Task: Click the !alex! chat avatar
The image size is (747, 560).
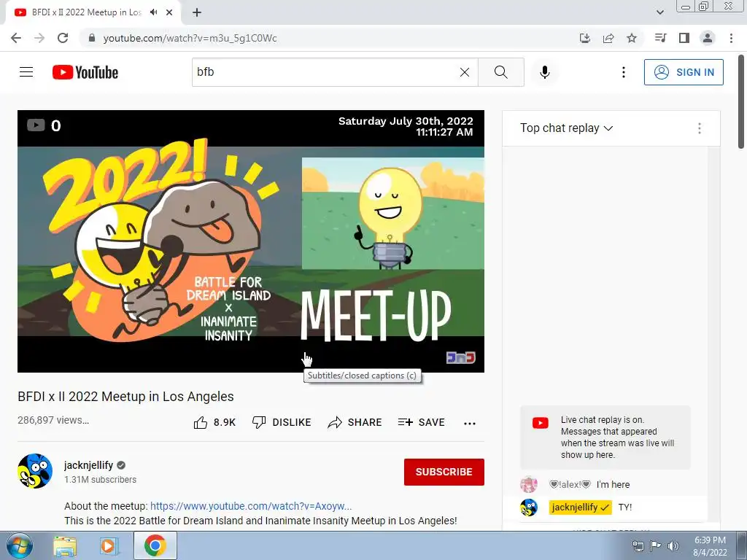Action: click(528, 484)
